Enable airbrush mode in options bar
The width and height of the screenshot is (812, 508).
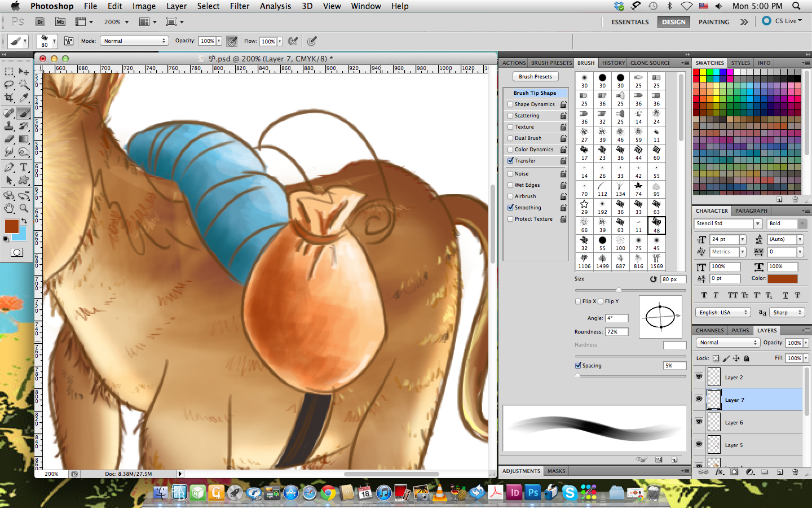pos(293,41)
